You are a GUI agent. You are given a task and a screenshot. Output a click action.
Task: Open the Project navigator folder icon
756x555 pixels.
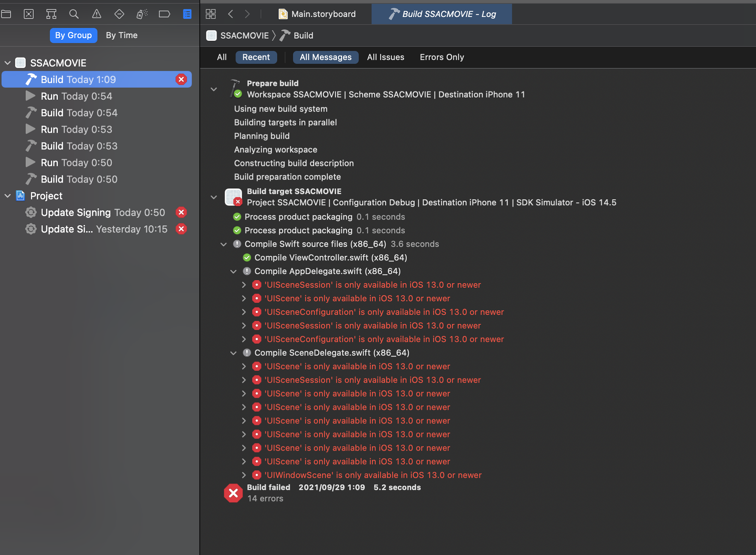coord(6,14)
